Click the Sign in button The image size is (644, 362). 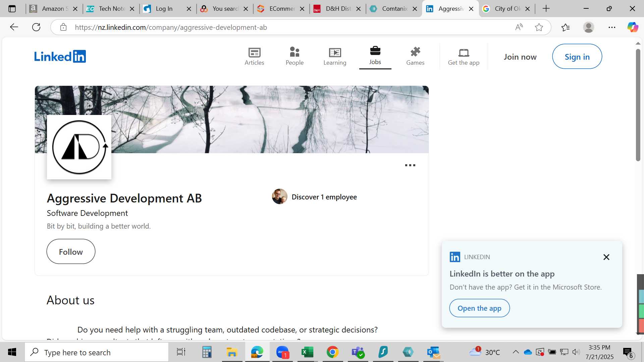[577, 57]
